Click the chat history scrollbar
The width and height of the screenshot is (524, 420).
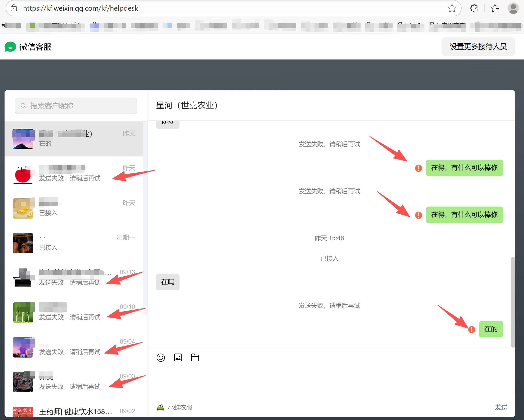point(513,301)
